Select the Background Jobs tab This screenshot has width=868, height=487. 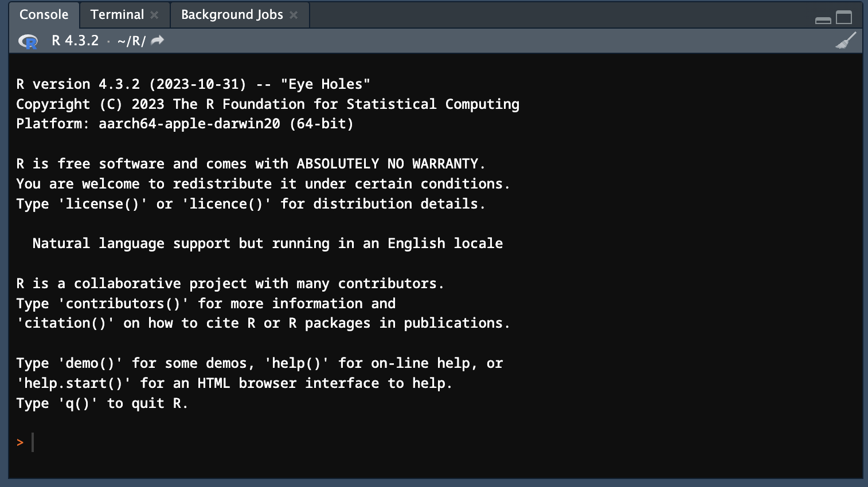click(x=232, y=15)
